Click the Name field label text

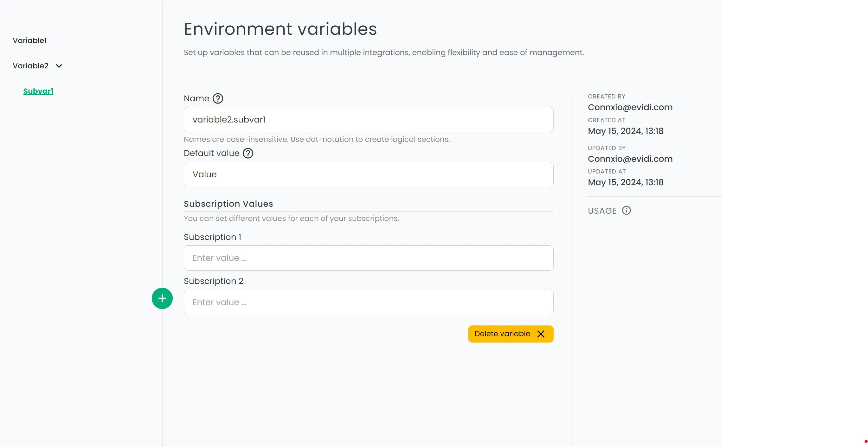click(196, 98)
